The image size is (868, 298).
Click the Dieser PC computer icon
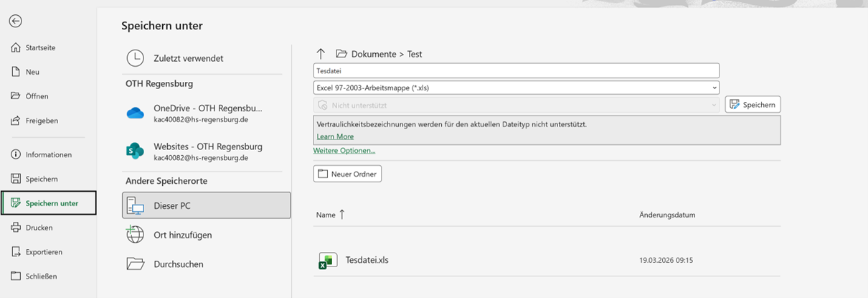coord(136,205)
